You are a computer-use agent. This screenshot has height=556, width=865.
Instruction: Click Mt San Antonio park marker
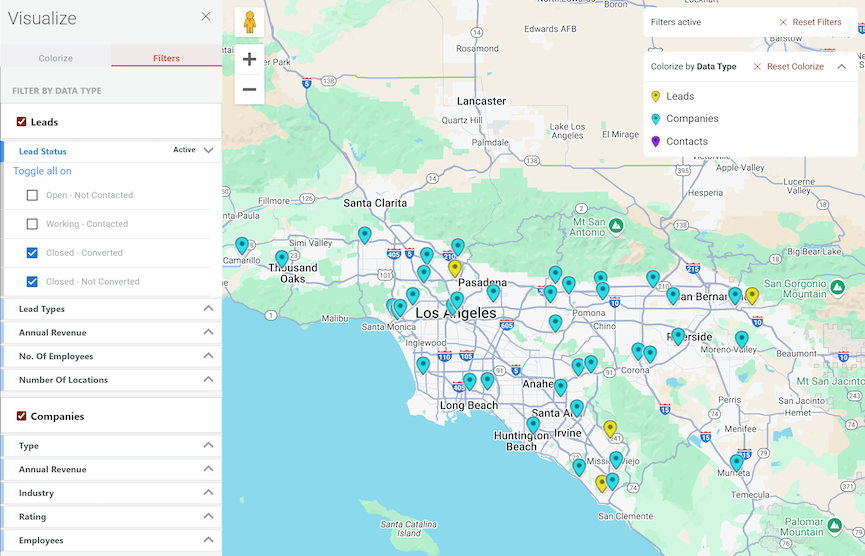[x=616, y=225]
